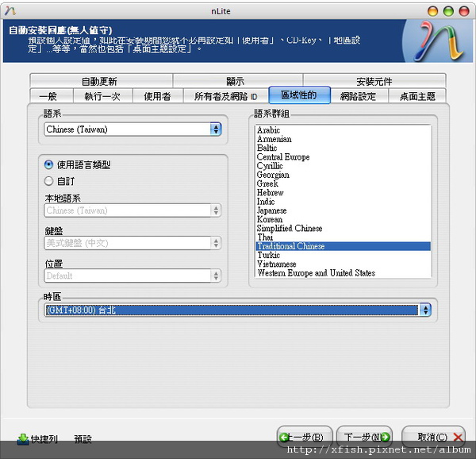Viewport: 476px width, 459px height.
Task: Click the highlighted Traditional Chinese entry
Action: pyautogui.click(x=343, y=246)
